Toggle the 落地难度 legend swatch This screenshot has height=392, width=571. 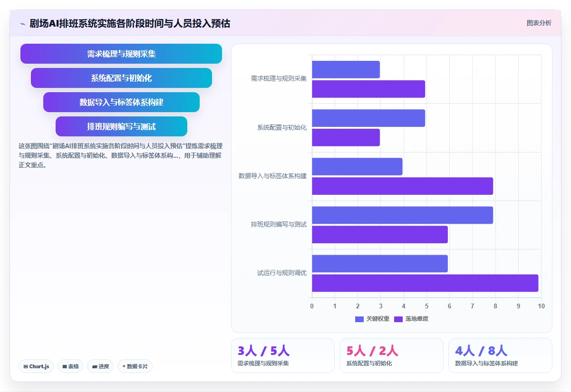(x=398, y=319)
